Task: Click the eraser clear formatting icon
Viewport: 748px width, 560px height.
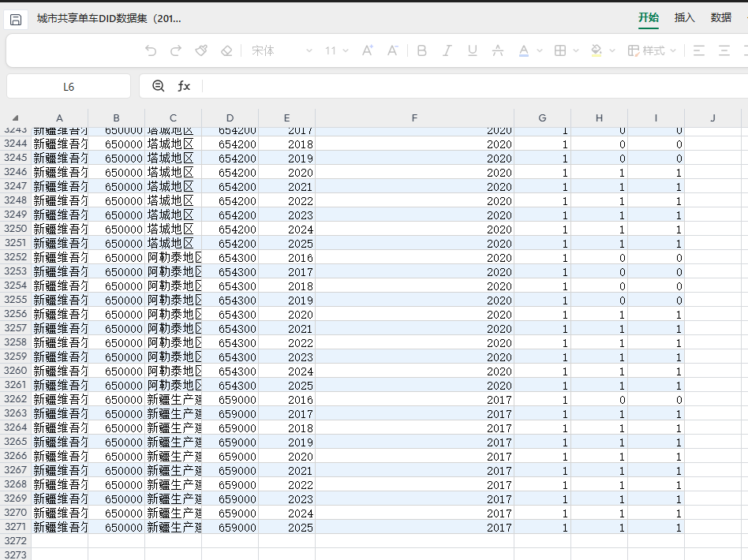Action: coord(226,50)
